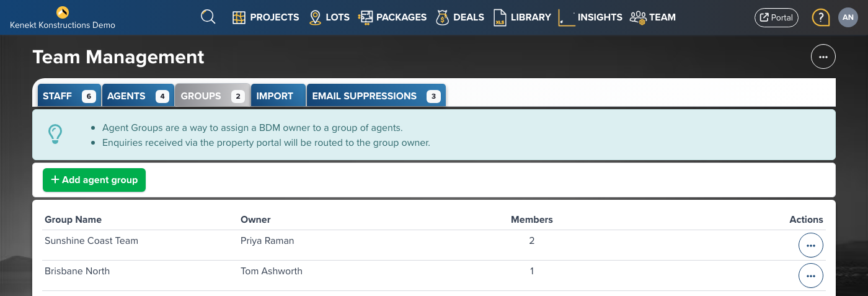This screenshot has height=296, width=868.
Task: Click the lightbulb tip icon
Action: [55, 134]
